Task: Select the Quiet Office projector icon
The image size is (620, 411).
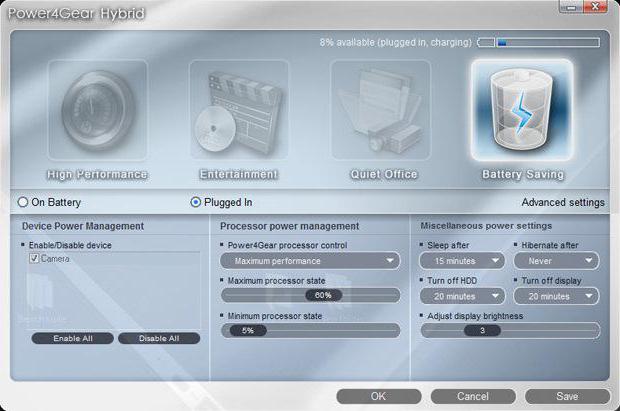Action: pos(380,110)
